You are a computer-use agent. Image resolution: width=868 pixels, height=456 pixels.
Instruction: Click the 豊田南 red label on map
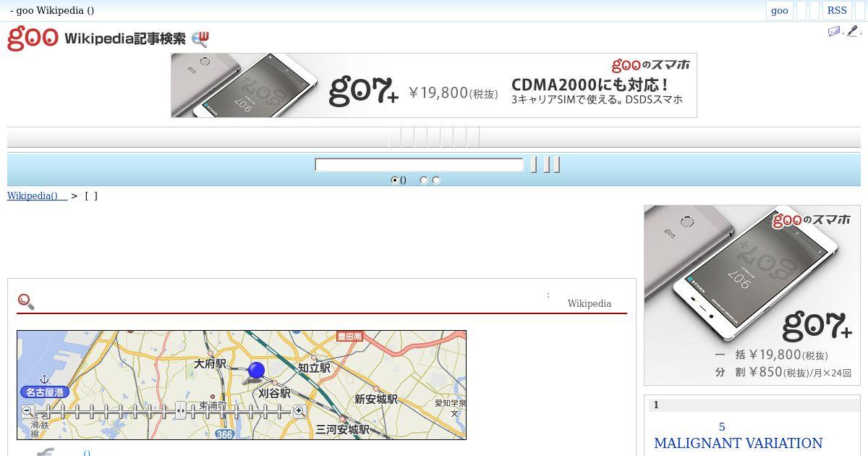pyautogui.click(x=350, y=337)
